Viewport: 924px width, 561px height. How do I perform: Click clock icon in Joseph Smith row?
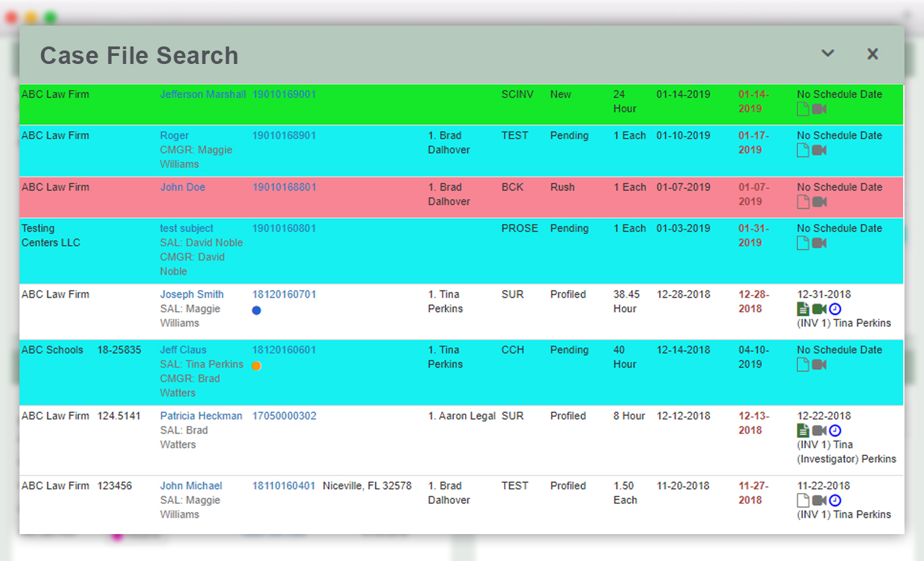[835, 309]
